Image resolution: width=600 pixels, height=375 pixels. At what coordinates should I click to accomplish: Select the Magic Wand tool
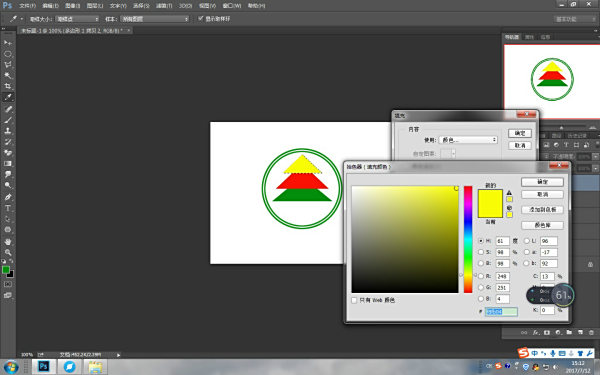8,75
